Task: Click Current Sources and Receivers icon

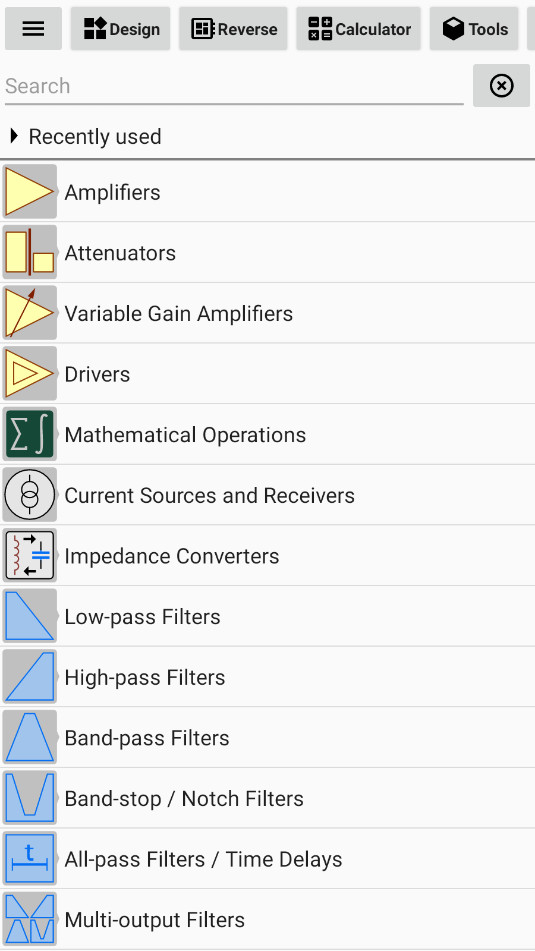Action: (30, 495)
